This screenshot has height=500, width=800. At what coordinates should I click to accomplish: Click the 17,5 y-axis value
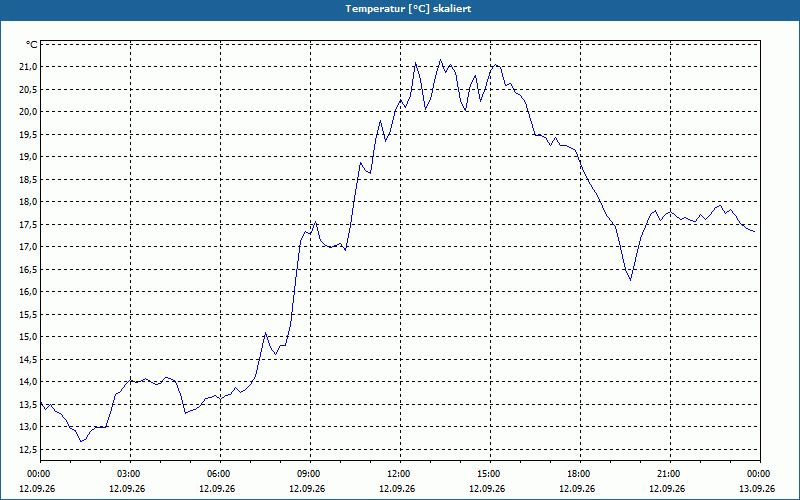[28, 224]
